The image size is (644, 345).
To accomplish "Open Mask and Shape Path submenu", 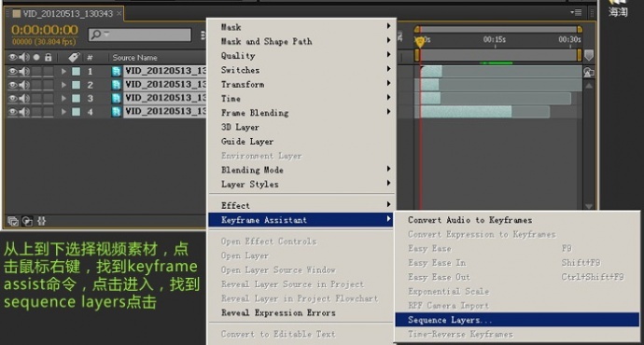I will pos(301,41).
